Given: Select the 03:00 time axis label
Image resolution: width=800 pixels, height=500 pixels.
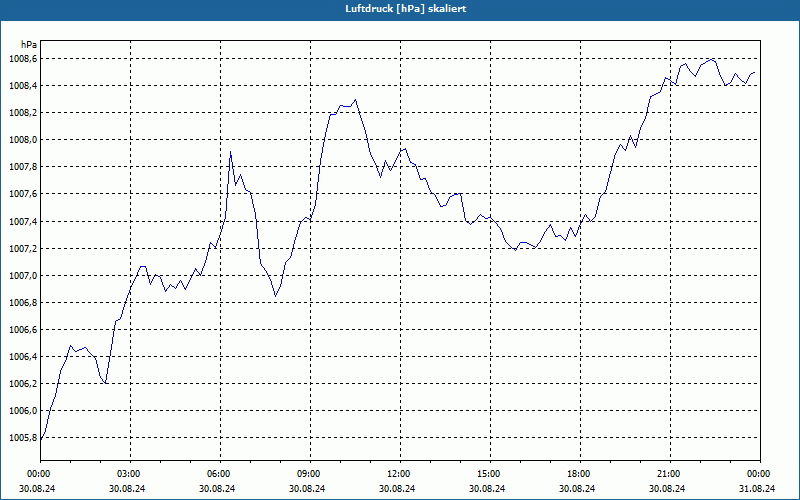Looking at the screenshot, I should 128,474.
